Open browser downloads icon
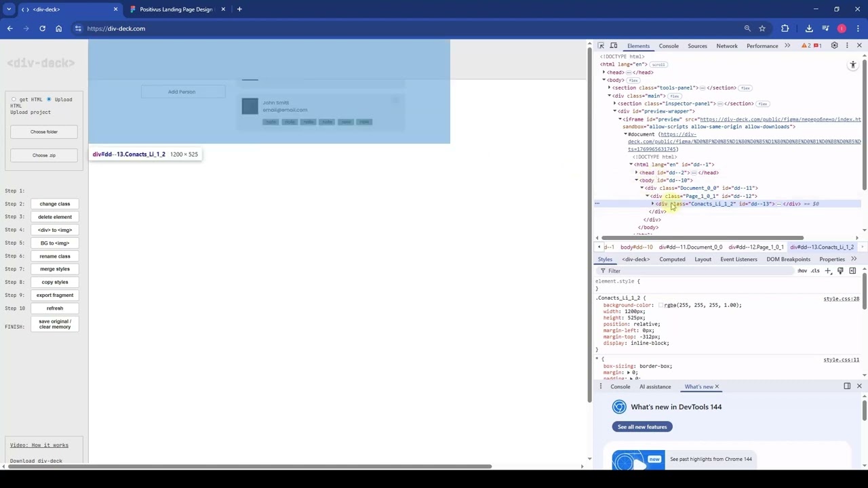868x488 pixels. [809, 28]
